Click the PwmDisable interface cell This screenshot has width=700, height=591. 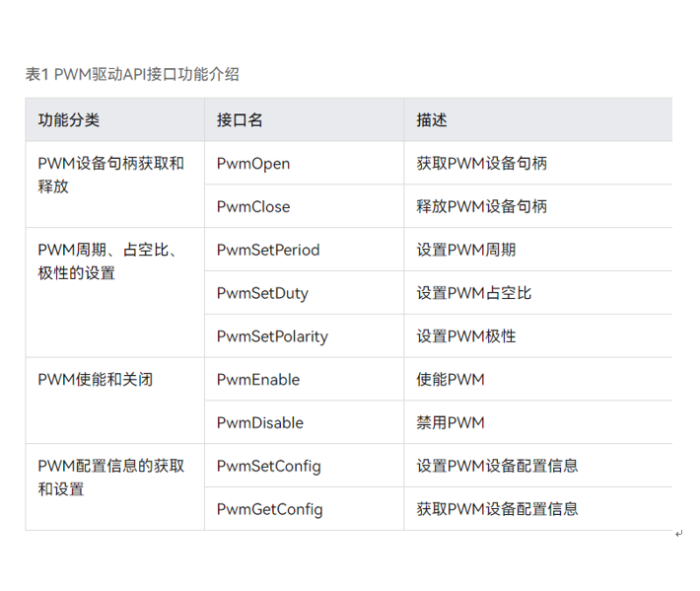pyautogui.click(x=260, y=423)
